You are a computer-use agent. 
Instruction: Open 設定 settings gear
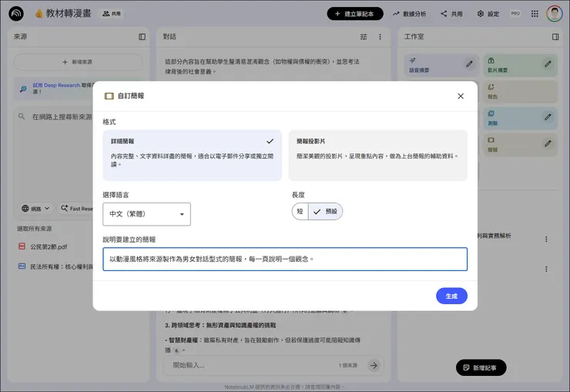[x=488, y=14]
